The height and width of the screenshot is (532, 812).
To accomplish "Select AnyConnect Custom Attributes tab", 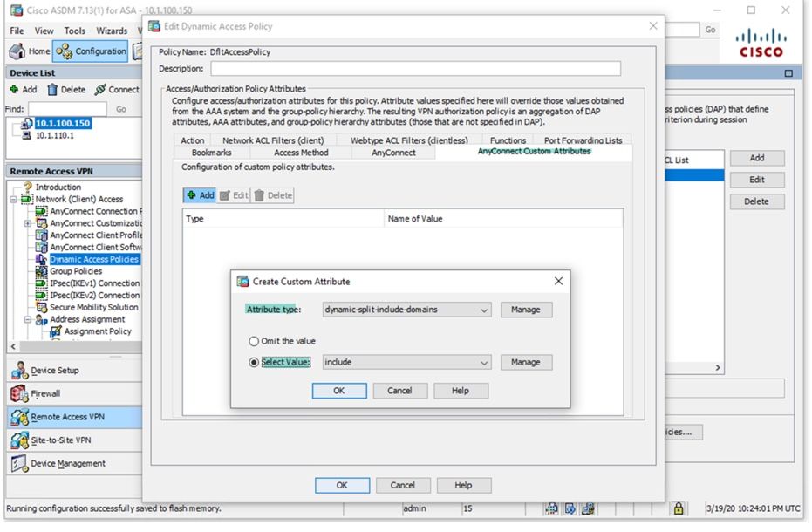I will [534, 151].
